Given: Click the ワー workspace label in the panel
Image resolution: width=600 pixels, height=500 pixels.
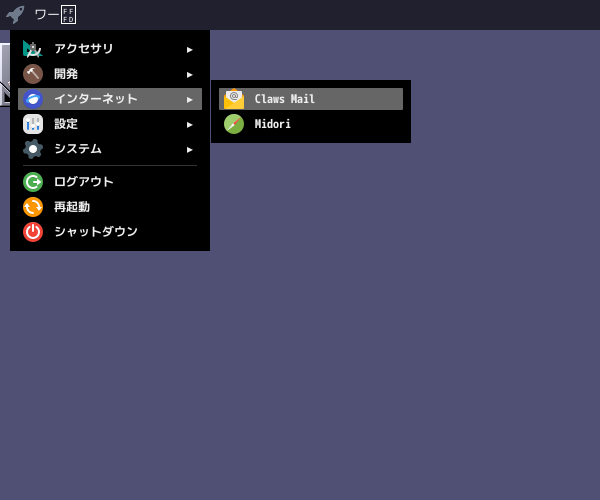Looking at the screenshot, I should pyautogui.click(x=55, y=15).
